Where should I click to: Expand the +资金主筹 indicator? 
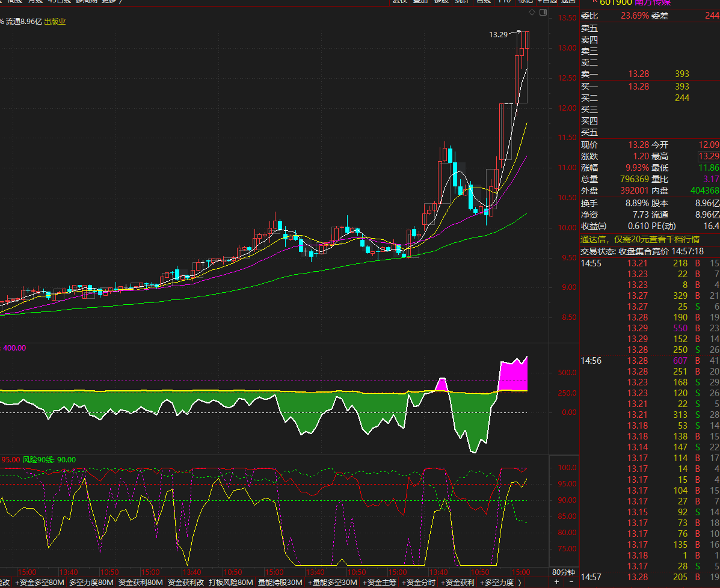point(380,583)
